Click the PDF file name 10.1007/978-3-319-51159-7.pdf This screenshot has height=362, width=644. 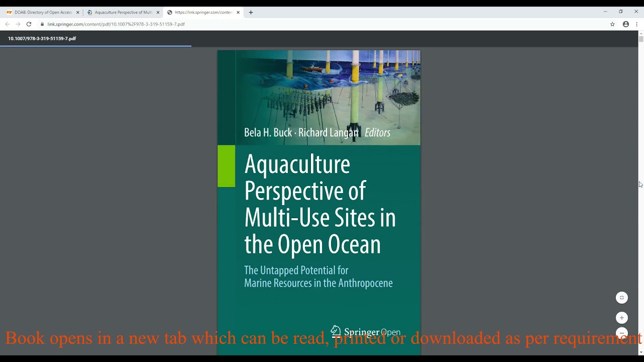42,39
